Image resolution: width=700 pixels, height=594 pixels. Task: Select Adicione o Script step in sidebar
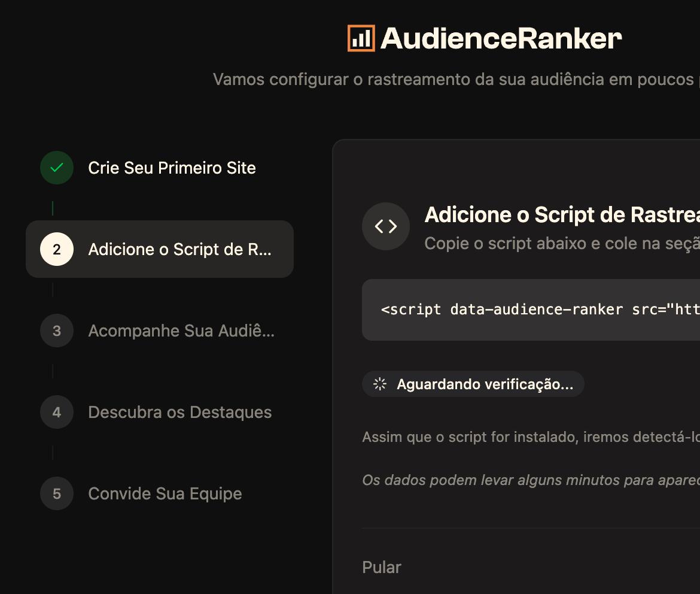coord(179,249)
